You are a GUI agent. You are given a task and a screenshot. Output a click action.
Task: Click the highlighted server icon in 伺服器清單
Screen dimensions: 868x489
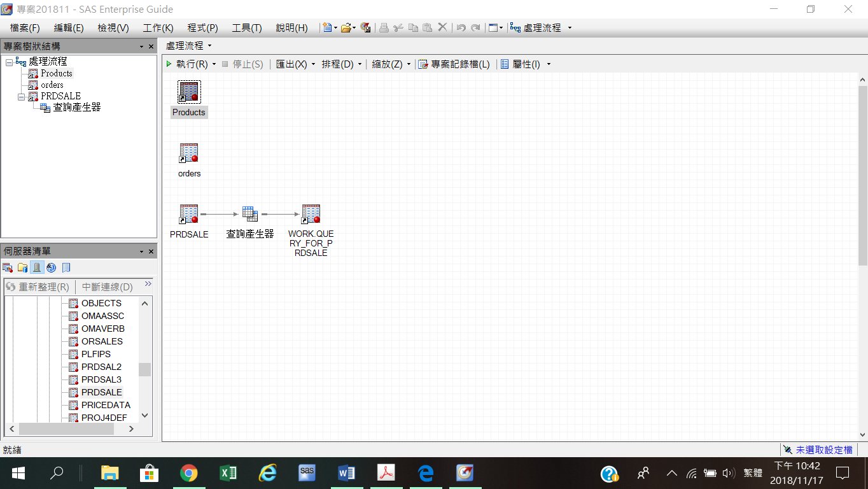[x=37, y=267]
